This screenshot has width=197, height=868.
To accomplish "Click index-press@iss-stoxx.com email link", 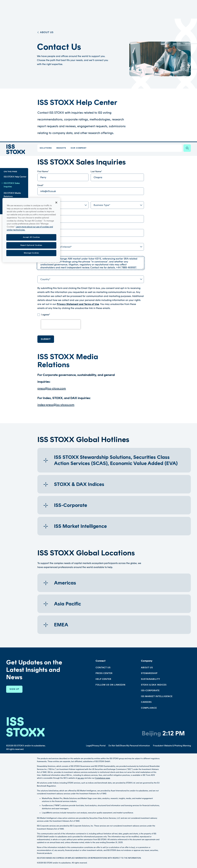I will (56, 405).
